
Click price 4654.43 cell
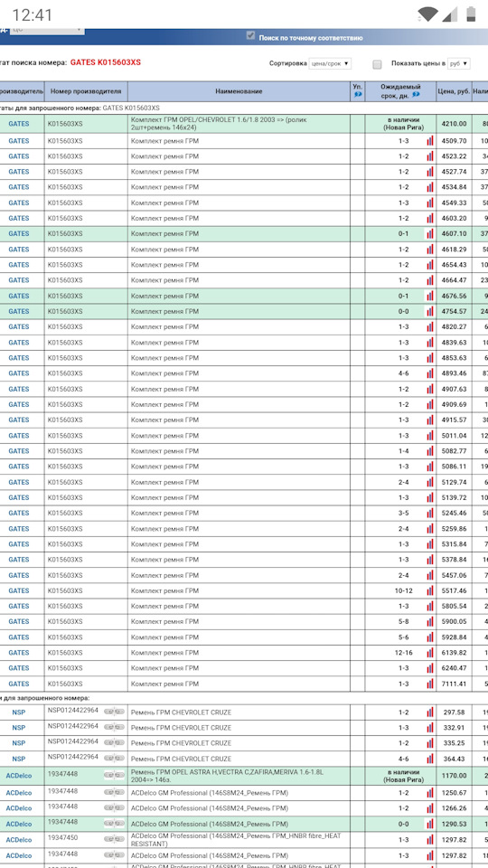pyautogui.click(x=454, y=265)
